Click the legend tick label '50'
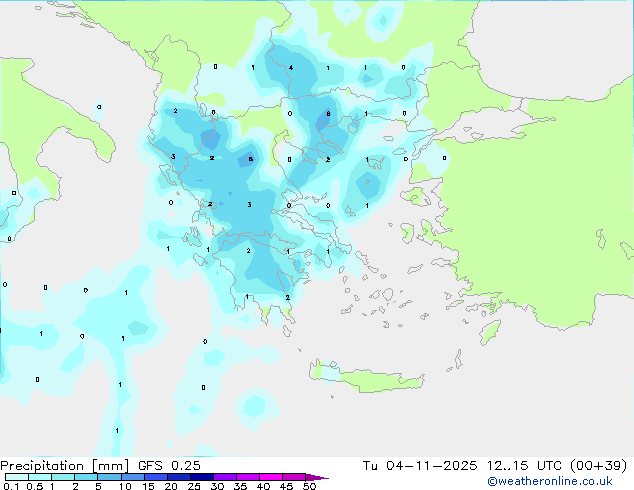The height and width of the screenshot is (490, 634). click(x=309, y=486)
